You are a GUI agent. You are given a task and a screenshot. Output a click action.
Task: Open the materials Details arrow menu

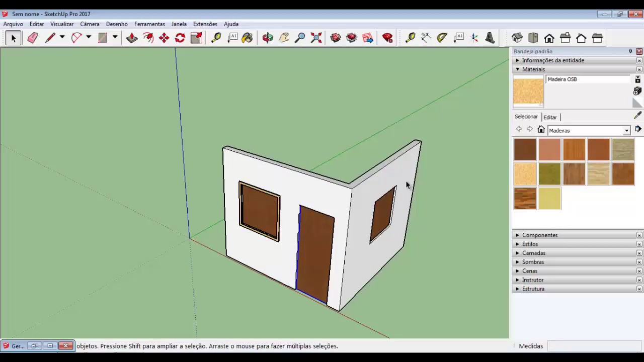pos(638,130)
